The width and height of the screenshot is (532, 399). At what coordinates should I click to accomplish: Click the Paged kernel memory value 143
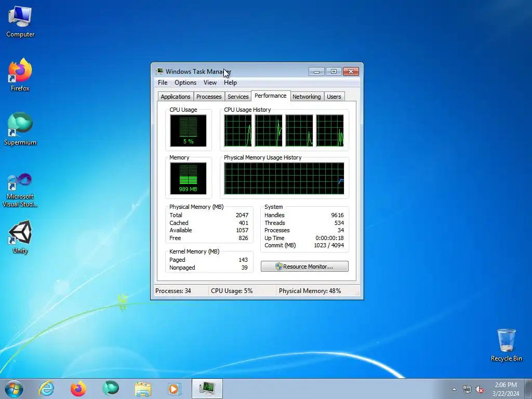pos(243,260)
